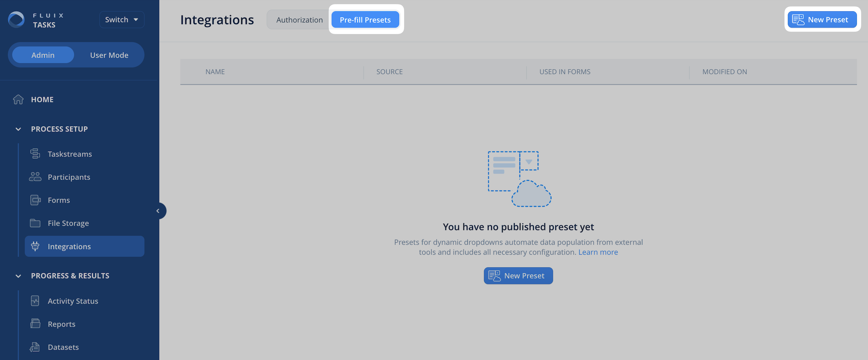Click the Participants people icon
This screenshot has height=360, width=868.
coord(35,177)
